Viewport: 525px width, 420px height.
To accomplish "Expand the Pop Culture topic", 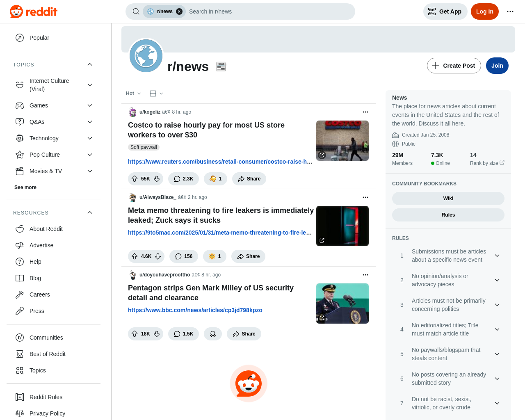I will 90,155.
